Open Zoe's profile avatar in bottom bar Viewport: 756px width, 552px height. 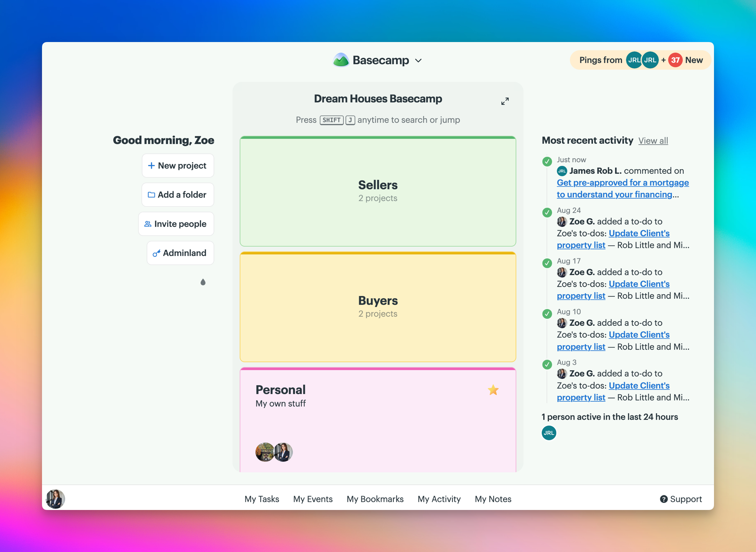click(55, 499)
